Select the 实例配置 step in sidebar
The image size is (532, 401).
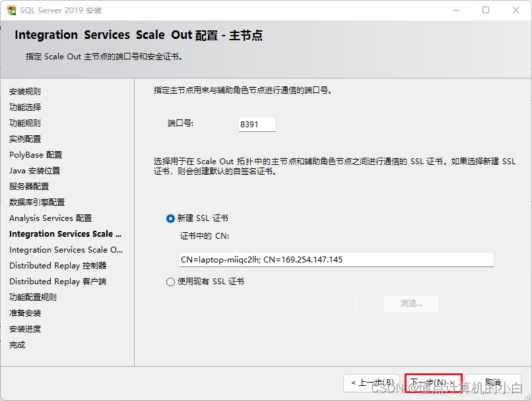tap(25, 139)
